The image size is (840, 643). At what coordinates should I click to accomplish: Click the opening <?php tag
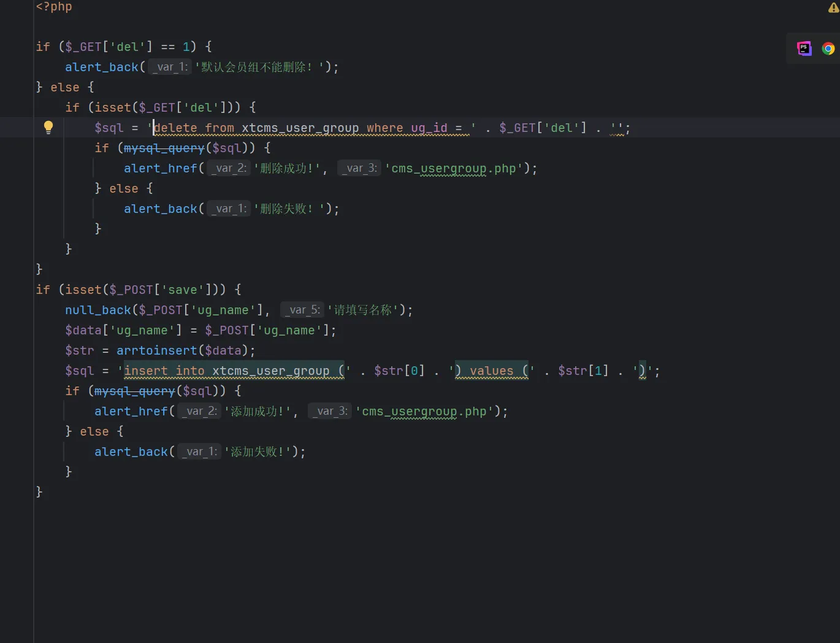pos(54,7)
